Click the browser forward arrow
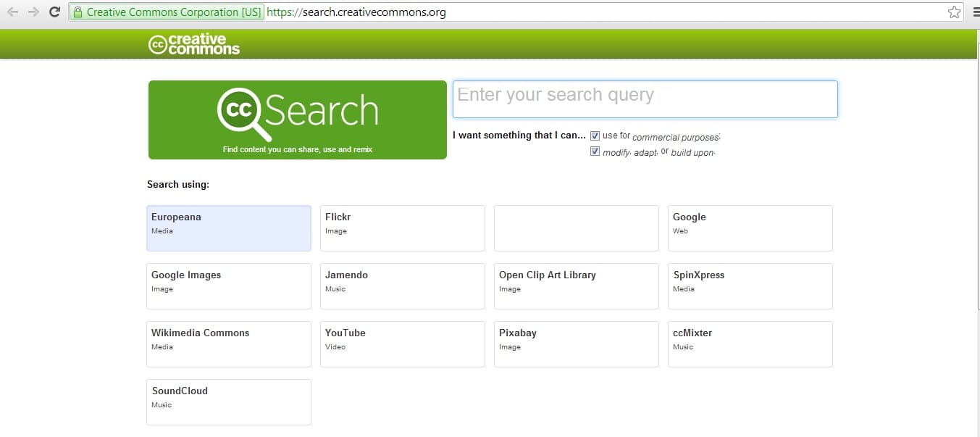980x437 pixels. (33, 12)
